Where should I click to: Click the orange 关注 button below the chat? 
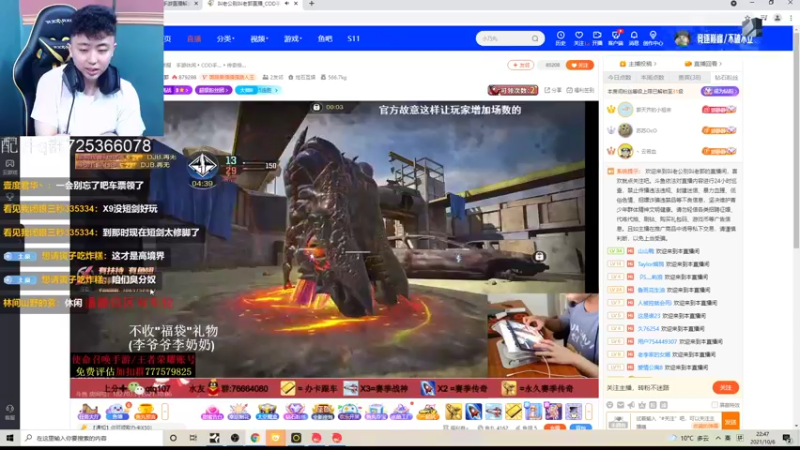click(x=725, y=388)
